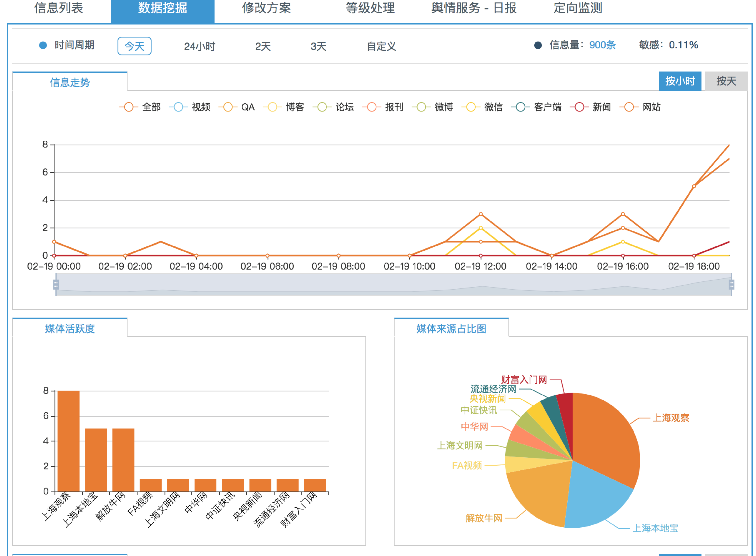Toggle the 客户端 legend marker

pyautogui.click(x=520, y=107)
